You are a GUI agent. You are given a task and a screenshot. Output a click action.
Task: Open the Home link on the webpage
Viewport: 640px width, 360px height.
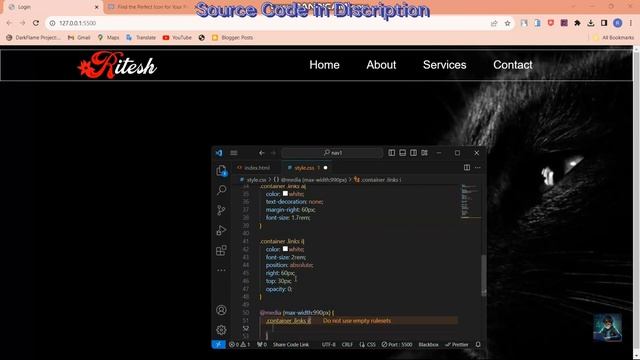[x=324, y=65]
